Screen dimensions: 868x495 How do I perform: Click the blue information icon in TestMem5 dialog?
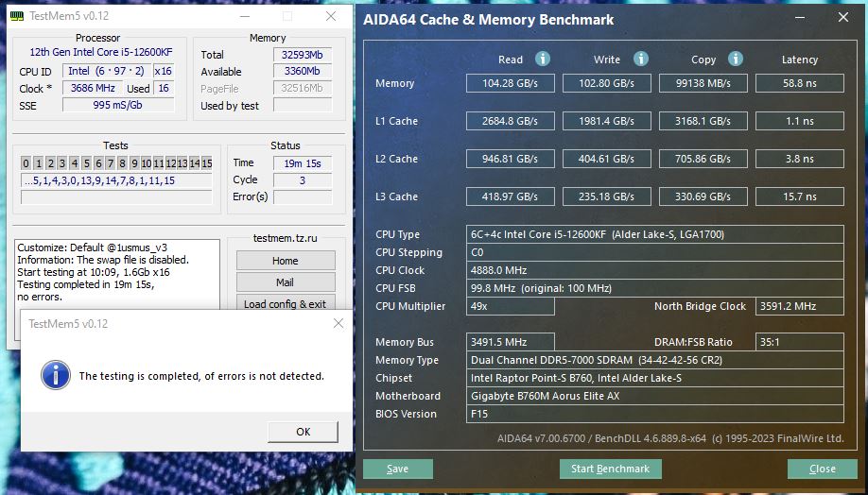56,375
